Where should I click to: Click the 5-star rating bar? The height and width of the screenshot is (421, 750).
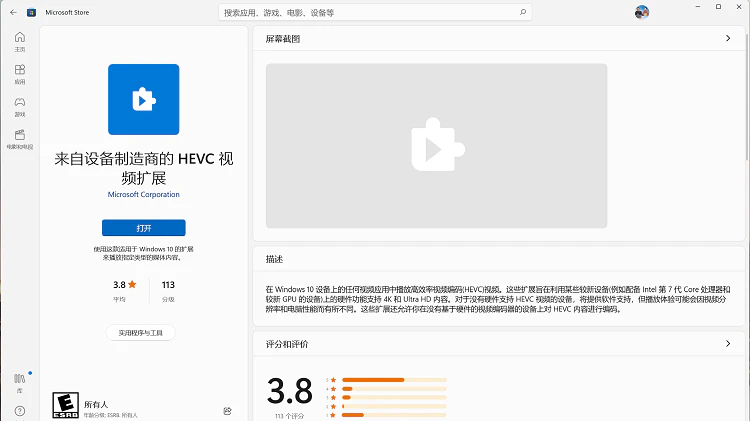coord(394,380)
